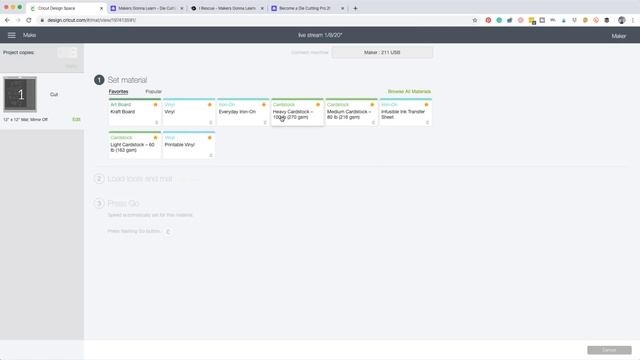Edit the mat settings via Edit link
This screenshot has height=360, width=640.
[76, 120]
